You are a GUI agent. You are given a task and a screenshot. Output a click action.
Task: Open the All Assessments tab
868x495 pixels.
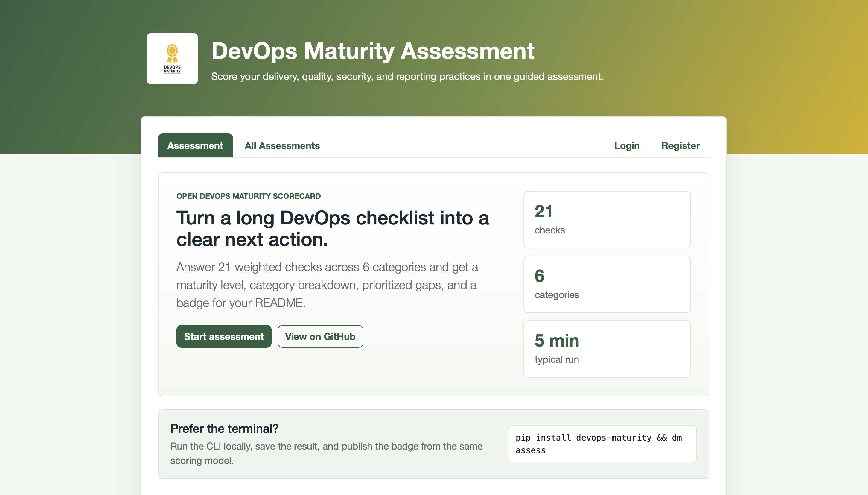pos(282,145)
